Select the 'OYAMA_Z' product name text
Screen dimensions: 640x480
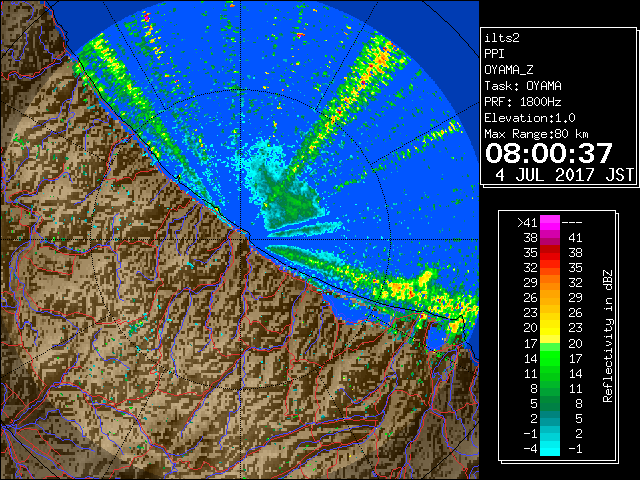pyautogui.click(x=509, y=70)
